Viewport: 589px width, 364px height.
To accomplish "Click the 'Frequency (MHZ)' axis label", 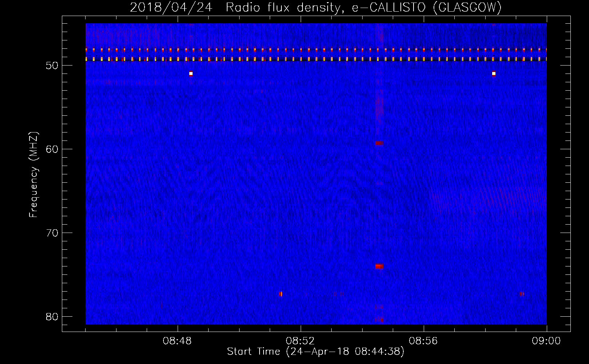I will 33,175.
